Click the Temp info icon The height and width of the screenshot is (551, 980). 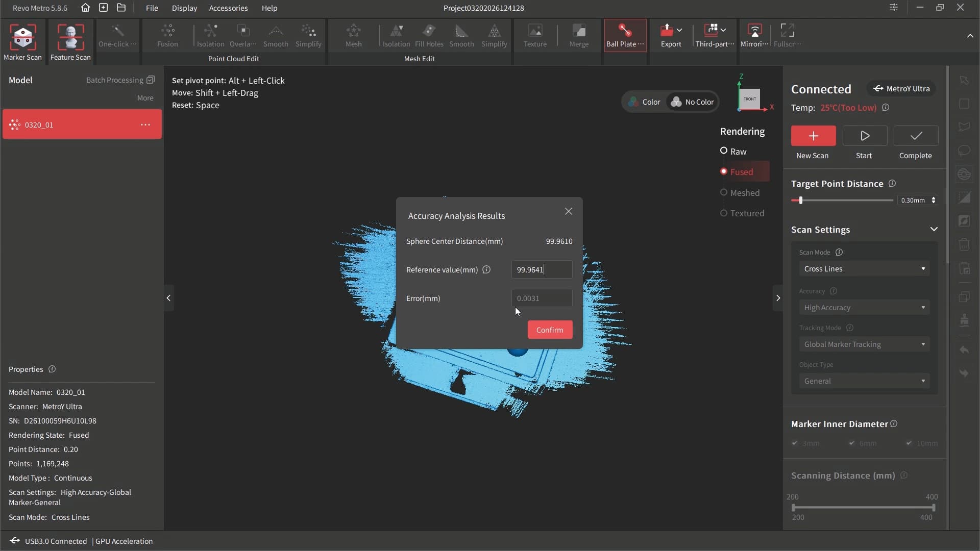click(x=886, y=108)
